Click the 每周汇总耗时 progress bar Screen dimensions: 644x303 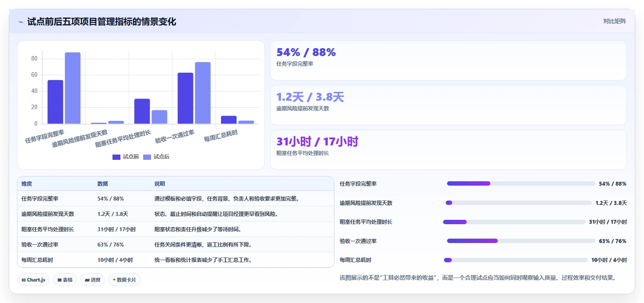pyautogui.click(x=516, y=260)
